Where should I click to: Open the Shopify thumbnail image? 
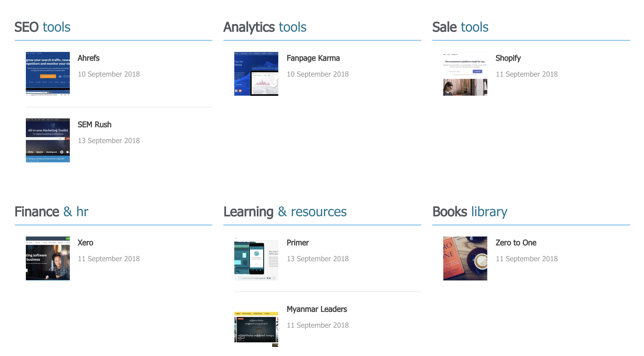tap(465, 74)
